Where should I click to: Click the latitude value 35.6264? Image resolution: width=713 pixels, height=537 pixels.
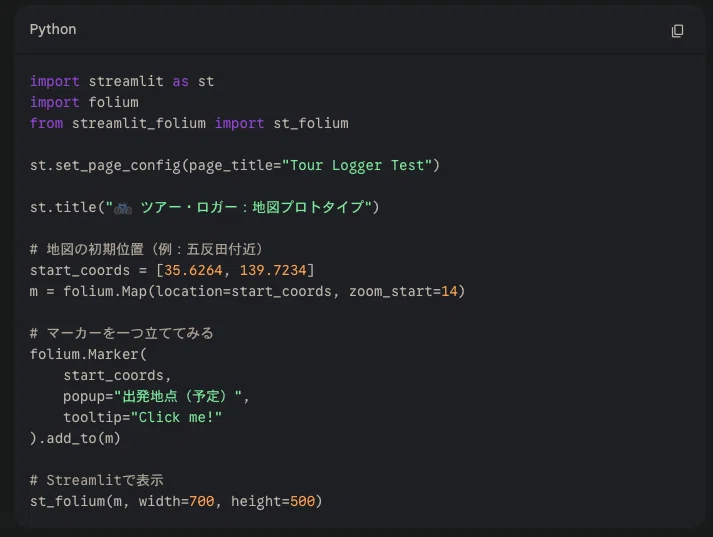193,270
